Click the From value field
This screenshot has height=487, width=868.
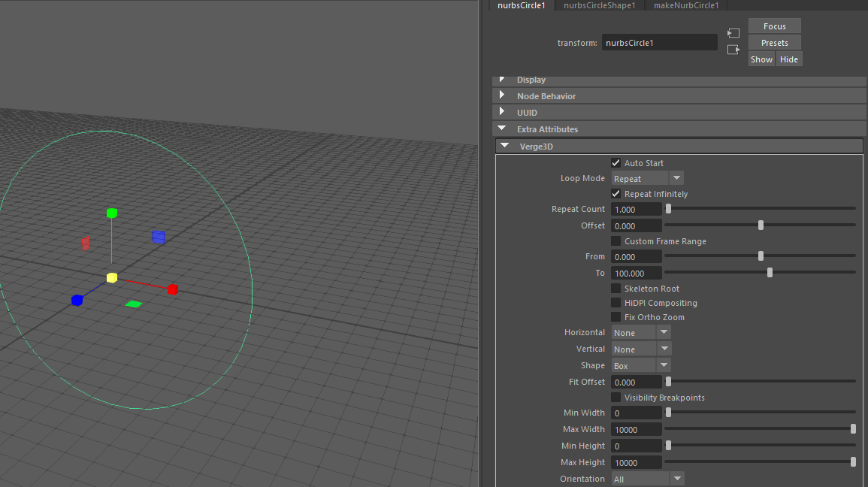click(x=636, y=257)
